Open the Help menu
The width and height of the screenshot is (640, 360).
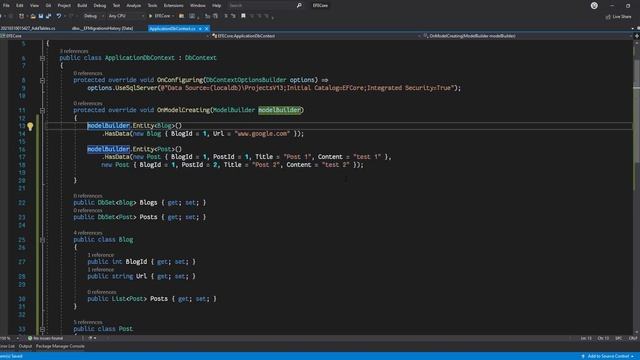tap(217, 6)
